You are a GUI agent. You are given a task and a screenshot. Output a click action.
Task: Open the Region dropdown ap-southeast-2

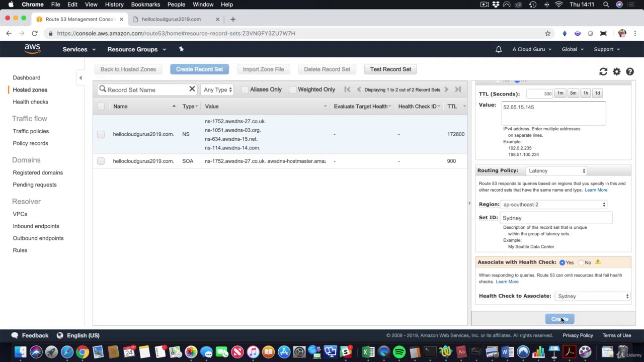tap(553, 205)
